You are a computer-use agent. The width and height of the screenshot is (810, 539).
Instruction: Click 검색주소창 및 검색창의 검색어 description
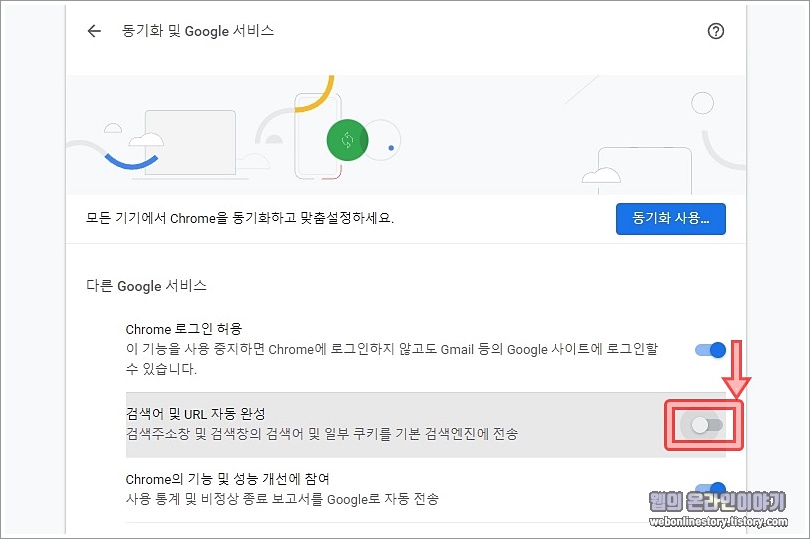[321, 434]
